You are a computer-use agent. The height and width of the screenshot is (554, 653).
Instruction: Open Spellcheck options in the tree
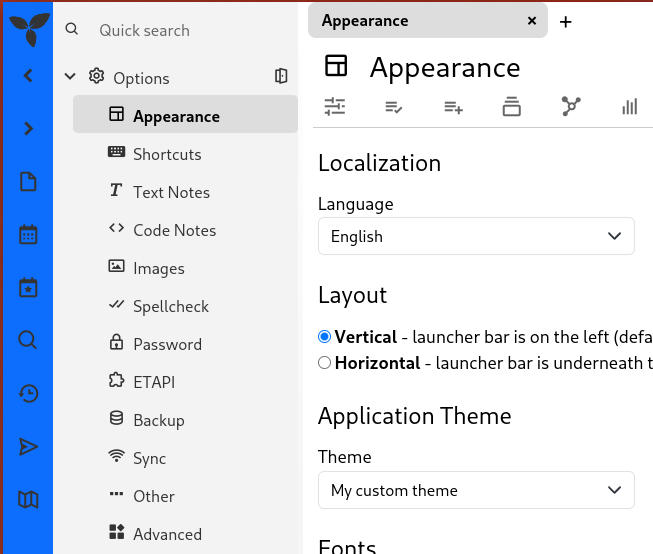tap(171, 306)
